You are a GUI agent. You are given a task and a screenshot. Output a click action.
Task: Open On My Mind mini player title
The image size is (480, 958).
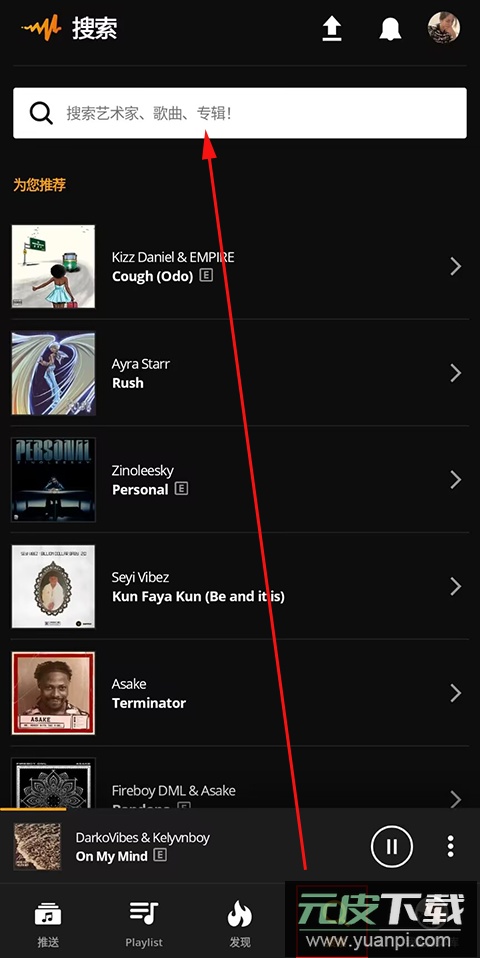[112, 856]
